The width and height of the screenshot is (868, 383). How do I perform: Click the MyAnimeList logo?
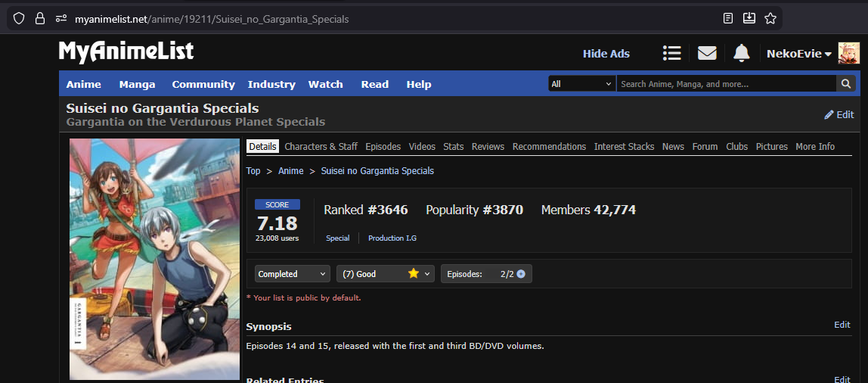[126, 51]
